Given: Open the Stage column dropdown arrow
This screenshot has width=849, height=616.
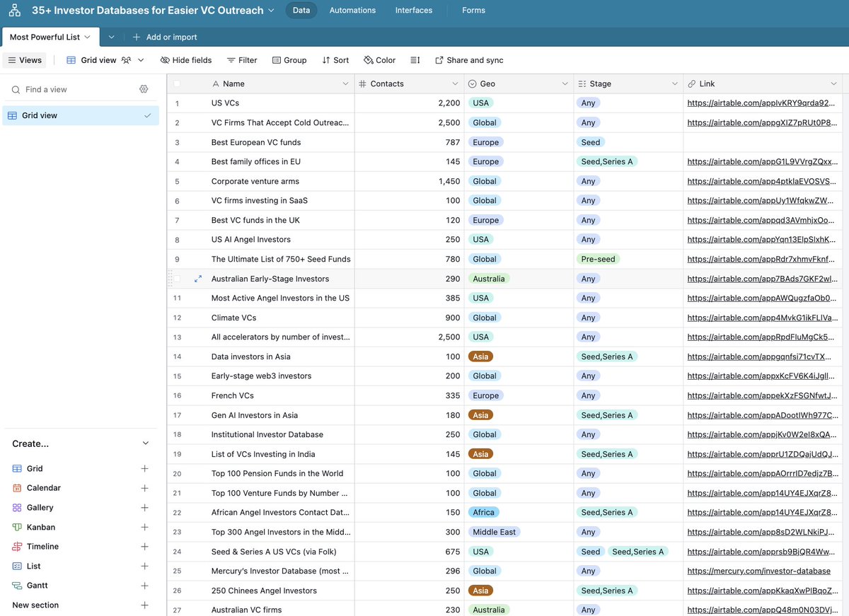Looking at the screenshot, I should 674,83.
